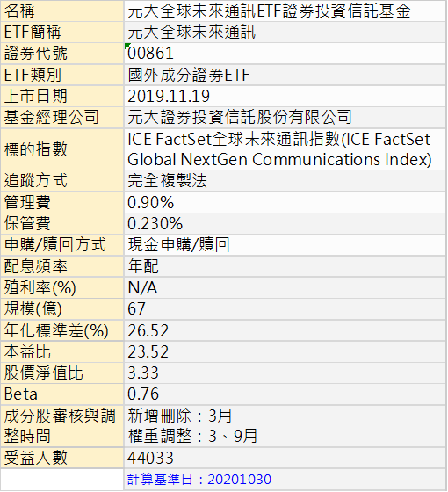Click the 保管費 label cell
Screen dimensions: 448x492
(62, 223)
